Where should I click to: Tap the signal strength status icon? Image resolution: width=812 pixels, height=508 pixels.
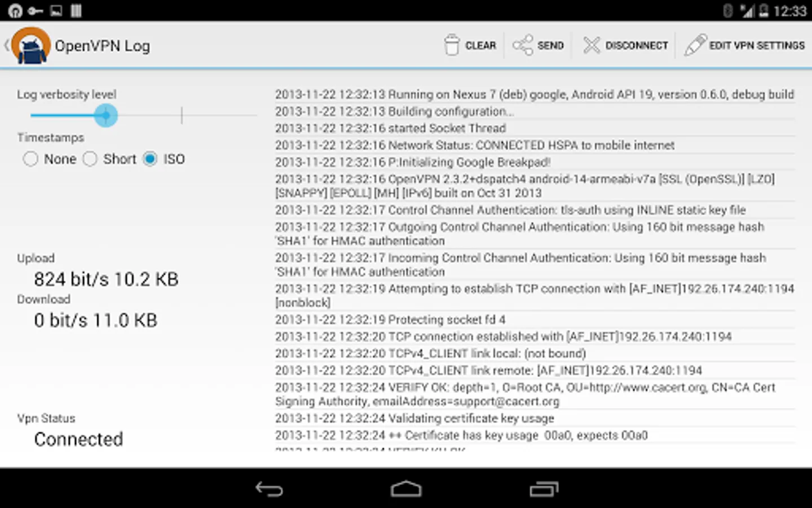click(x=747, y=11)
